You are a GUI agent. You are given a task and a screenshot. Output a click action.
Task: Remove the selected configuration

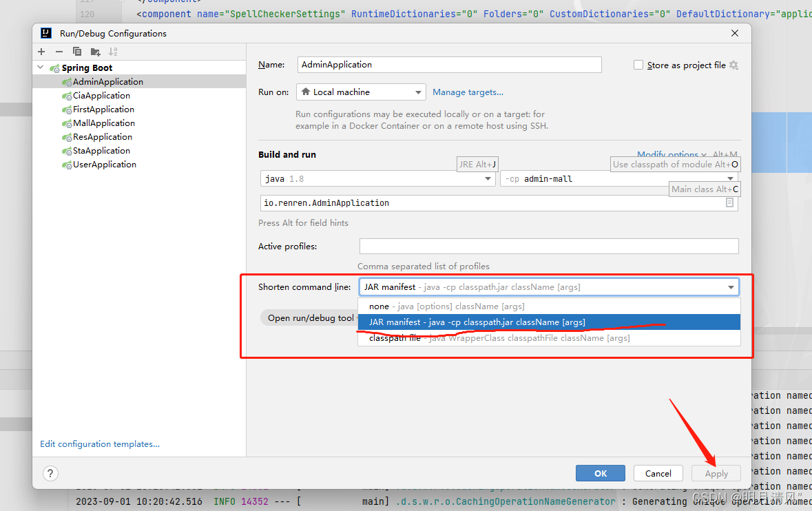[x=59, y=51]
